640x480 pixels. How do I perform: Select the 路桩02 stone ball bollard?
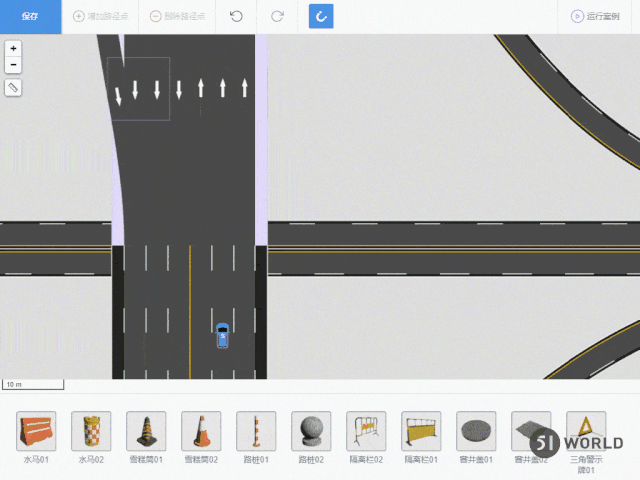[x=311, y=431]
